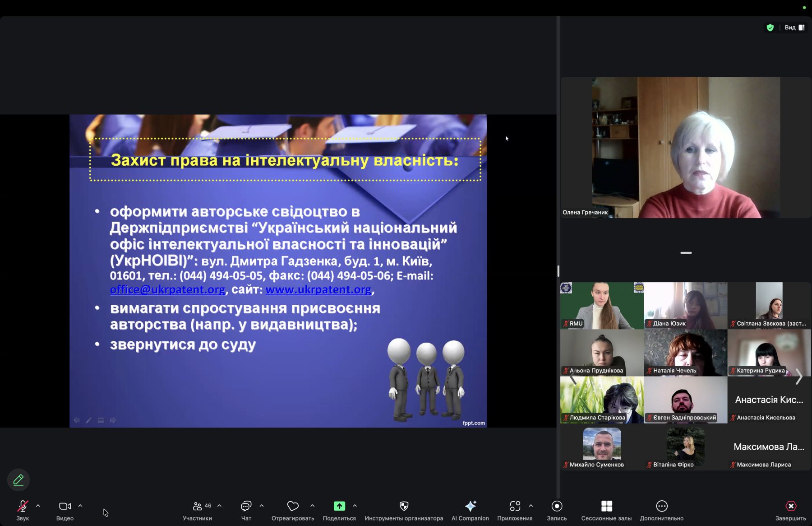The image size is (812, 526).
Task: Open the More options menu
Action: (661, 506)
